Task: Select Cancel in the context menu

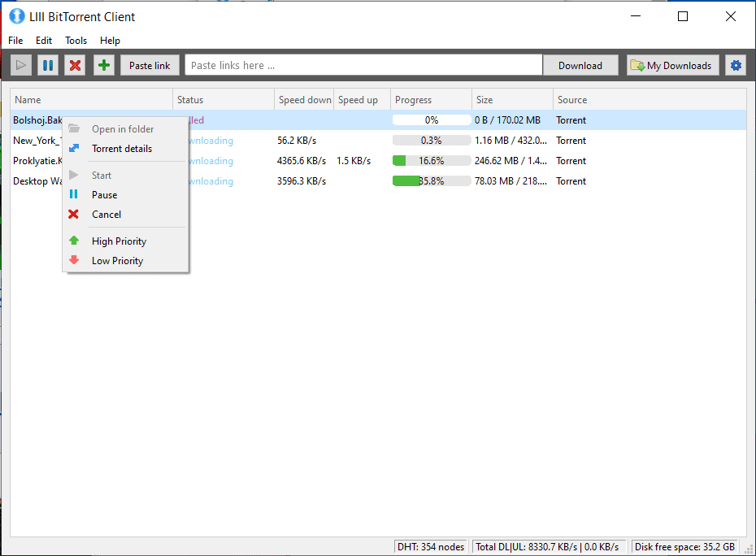Action: [125, 215]
